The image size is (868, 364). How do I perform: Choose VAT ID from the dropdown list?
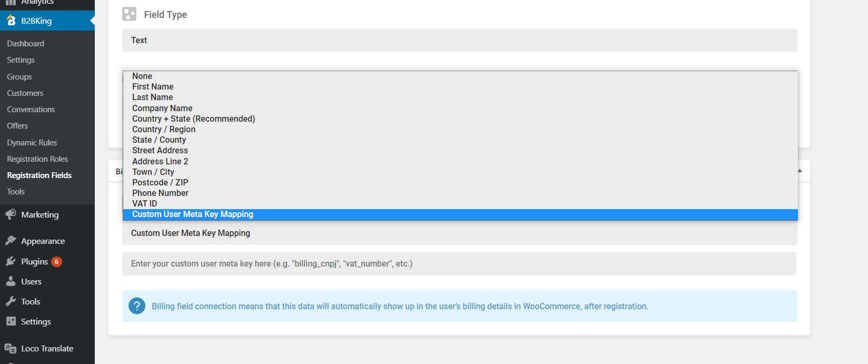tap(460, 203)
